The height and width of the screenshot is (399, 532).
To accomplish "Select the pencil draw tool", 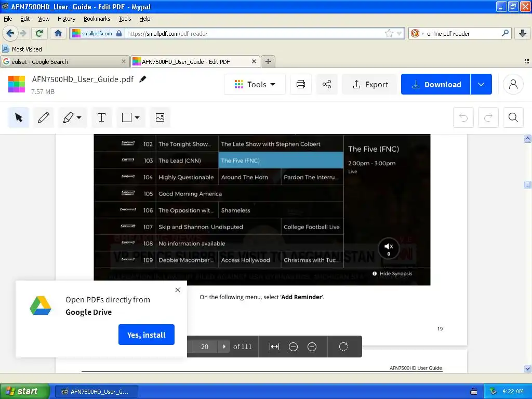I will click(44, 118).
